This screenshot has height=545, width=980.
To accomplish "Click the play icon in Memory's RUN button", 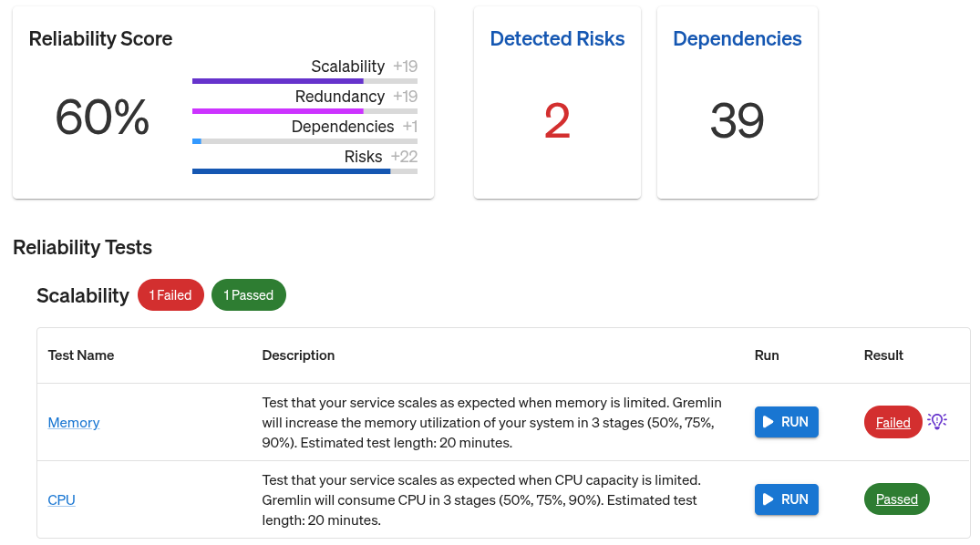I will coord(769,422).
